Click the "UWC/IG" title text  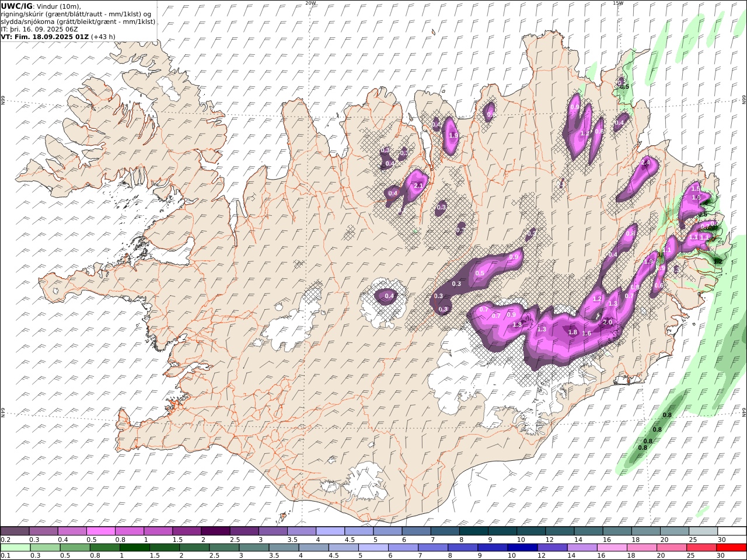click(17, 6)
